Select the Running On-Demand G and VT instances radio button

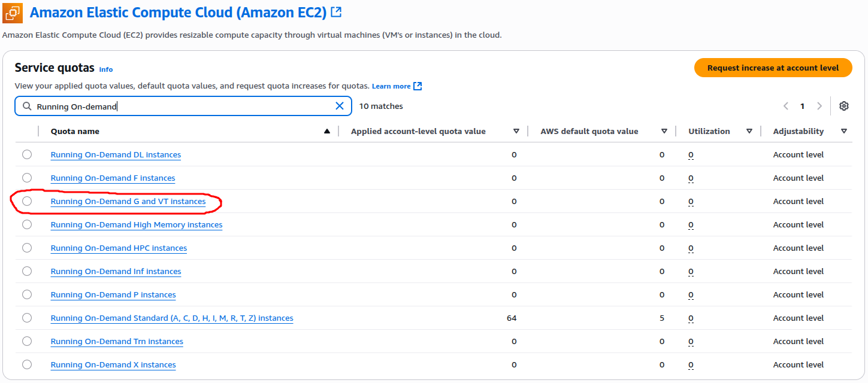(x=27, y=201)
